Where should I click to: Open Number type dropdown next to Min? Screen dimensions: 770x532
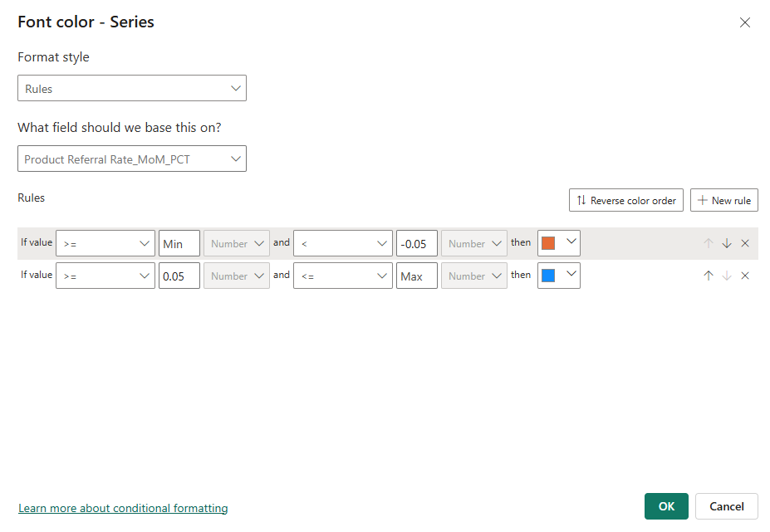(237, 243)
